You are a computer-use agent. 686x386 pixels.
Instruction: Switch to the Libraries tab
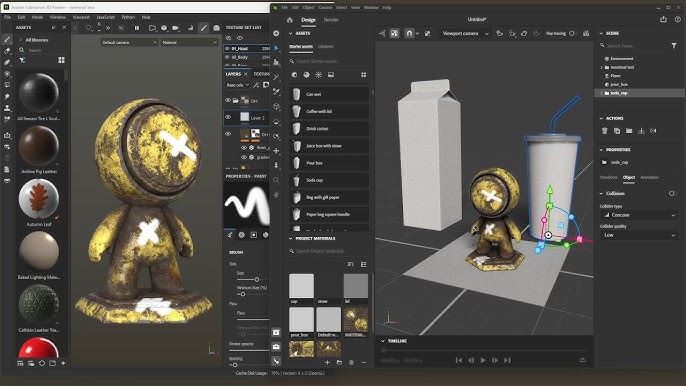(326, 46)
